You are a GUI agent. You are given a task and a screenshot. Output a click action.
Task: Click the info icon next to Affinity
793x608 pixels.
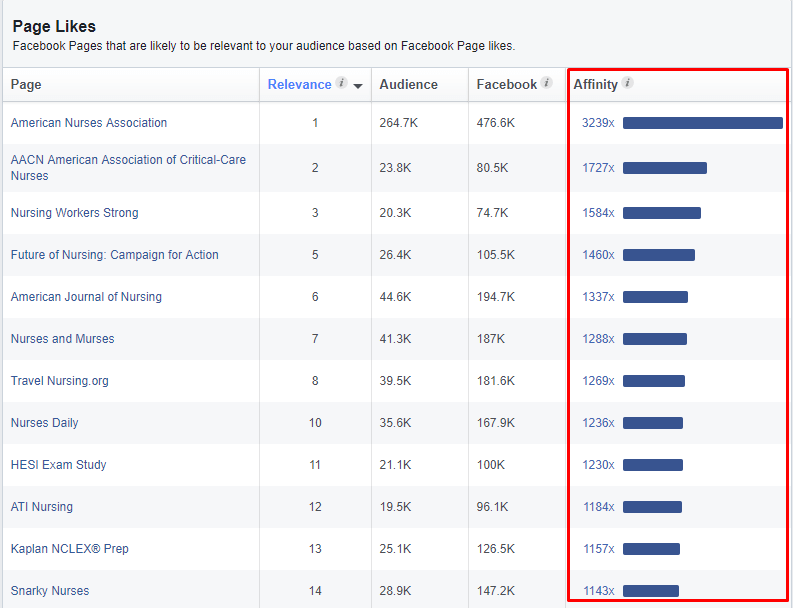click(x=627, y=82)
